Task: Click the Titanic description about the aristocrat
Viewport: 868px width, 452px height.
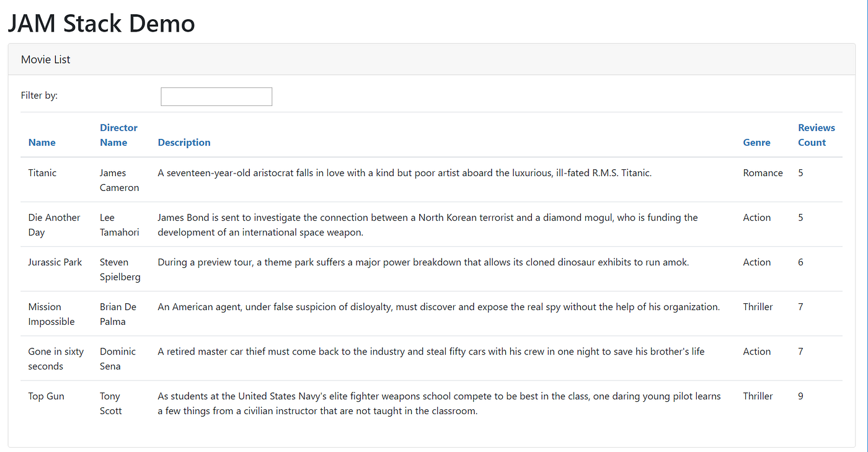Action: tap(404, 173)
